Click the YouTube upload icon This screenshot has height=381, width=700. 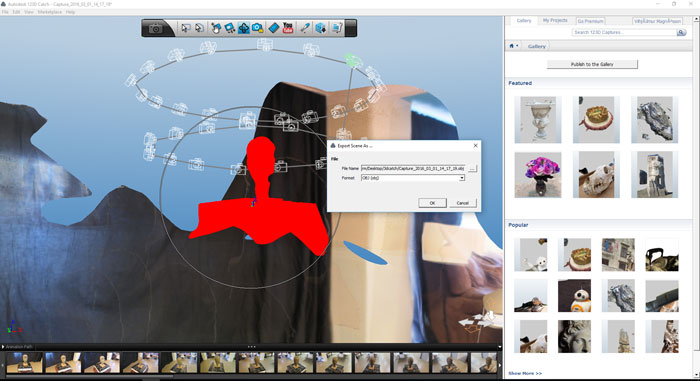point(288,28)
